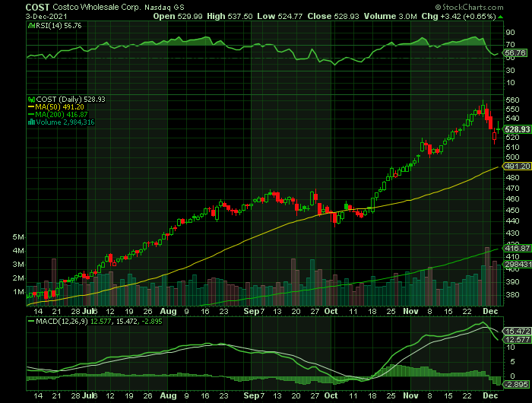This screenshot has width=532, height=403.
Task: Click the 390 price axis label
Action: 512,282
